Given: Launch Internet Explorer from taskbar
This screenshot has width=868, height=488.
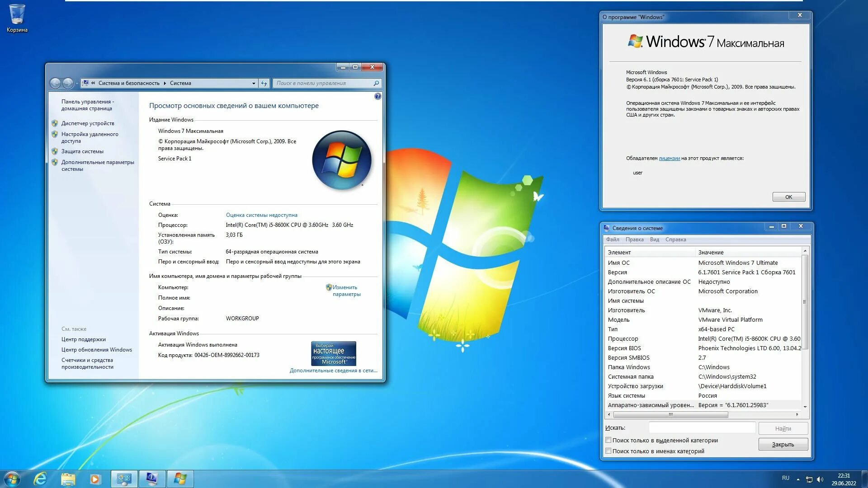Looking at the screenshot, I should (x=41, y=479).
